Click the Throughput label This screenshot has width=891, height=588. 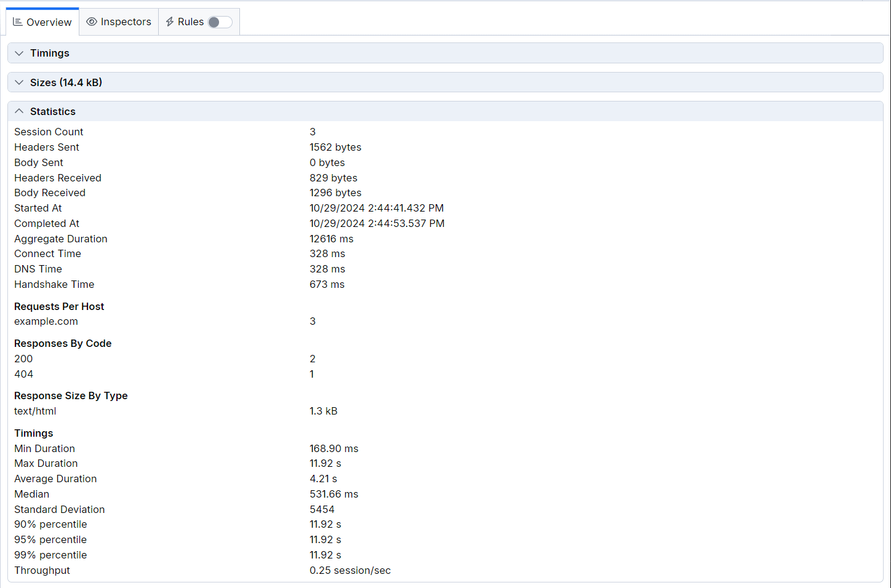tap(42, 570)
